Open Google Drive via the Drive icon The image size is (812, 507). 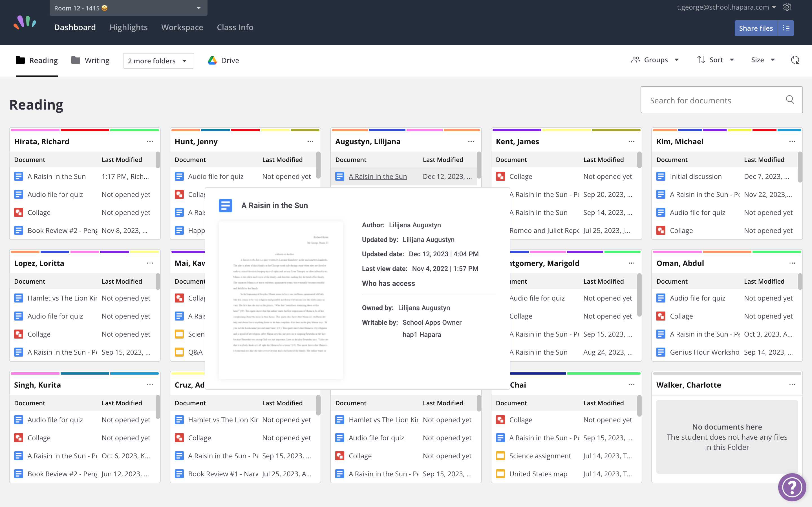click(x=213, y=60)
